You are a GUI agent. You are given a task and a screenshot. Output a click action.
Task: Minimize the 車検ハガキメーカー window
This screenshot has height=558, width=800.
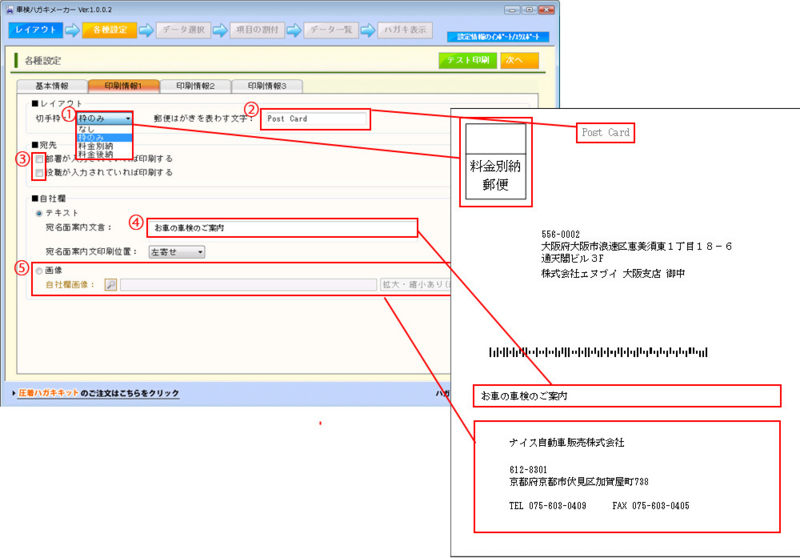[x=512, y=10]
